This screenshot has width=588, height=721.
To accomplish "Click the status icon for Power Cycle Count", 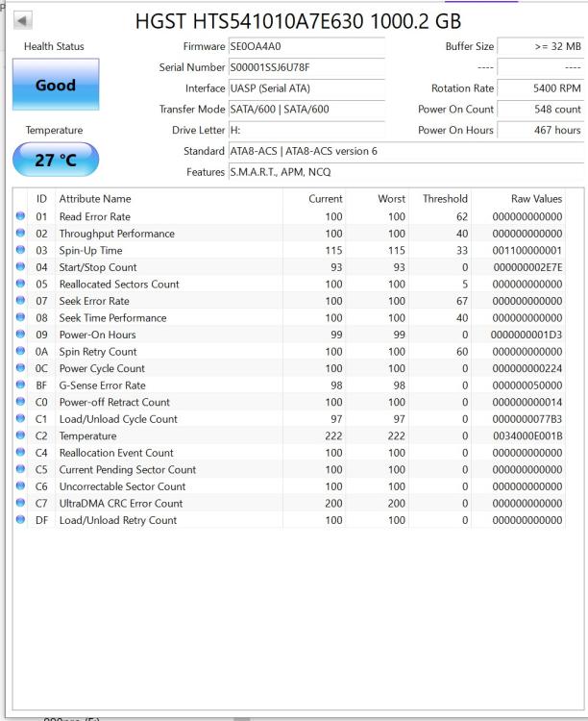I will click(20, 367).
